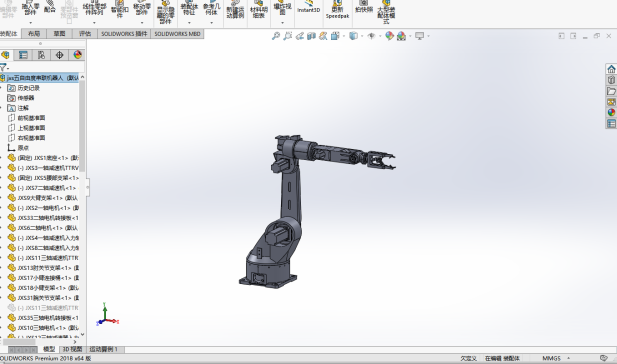Screen dimensions: 617x364
Task: Click Zoom to Fit magnifier icon
Action: (276, 36)
